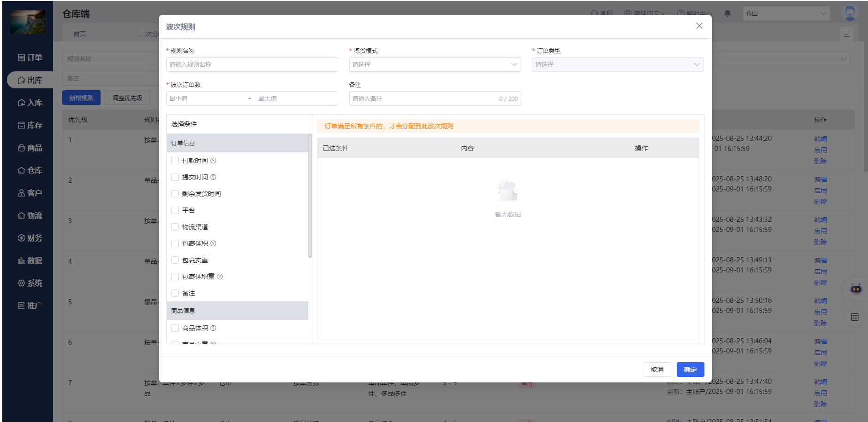Click the info icon next to 包裹体积重

[x=220, y=277]
